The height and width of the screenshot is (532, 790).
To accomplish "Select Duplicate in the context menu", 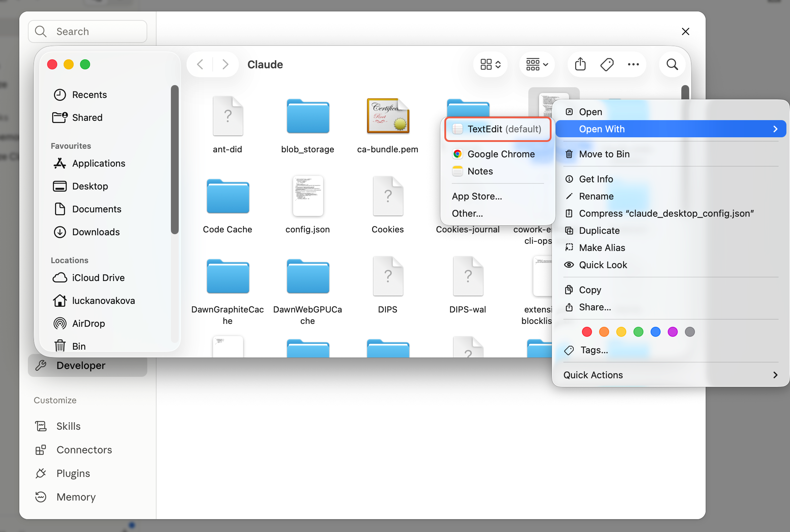I will 671,231.
